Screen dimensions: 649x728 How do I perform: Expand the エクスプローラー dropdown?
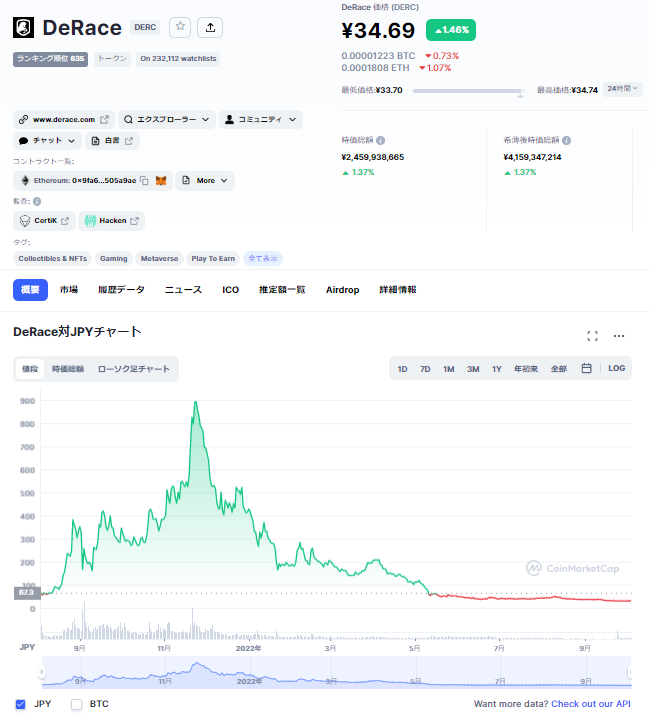(167, 119)
